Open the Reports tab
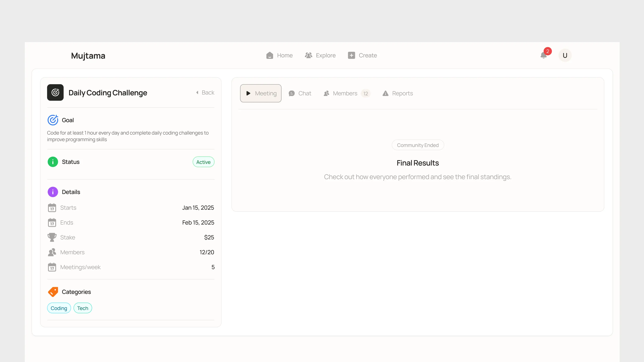This screenshot has width=644, height=362. click(398, 93)
